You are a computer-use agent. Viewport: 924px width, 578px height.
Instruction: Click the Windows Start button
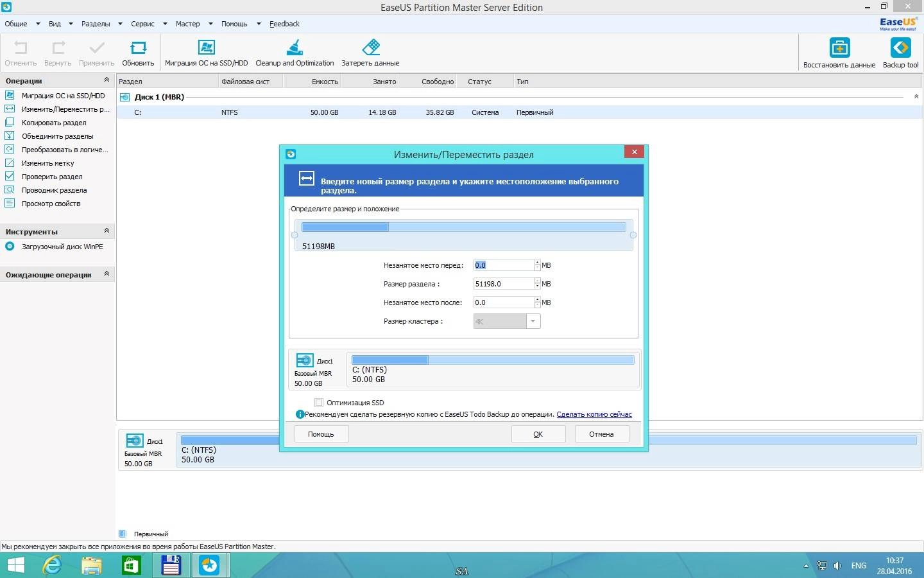coord(15,565)
